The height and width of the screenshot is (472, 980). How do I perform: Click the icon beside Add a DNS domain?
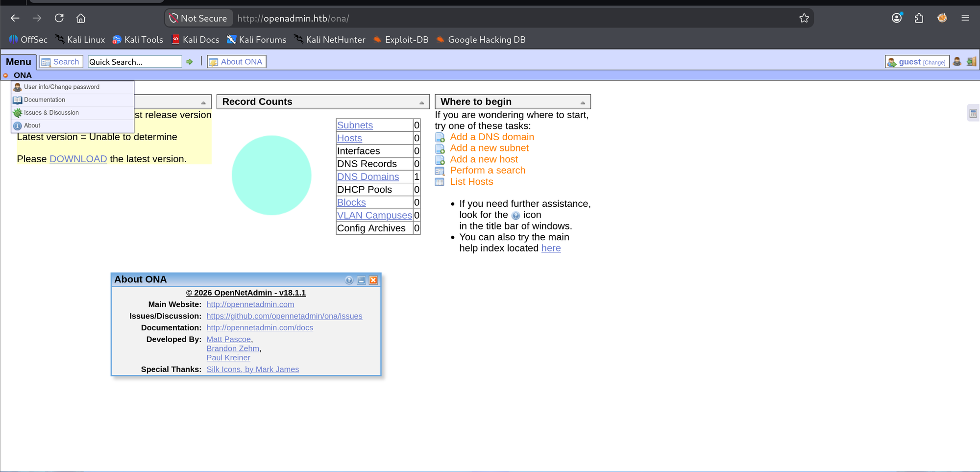tap(440, 137)
